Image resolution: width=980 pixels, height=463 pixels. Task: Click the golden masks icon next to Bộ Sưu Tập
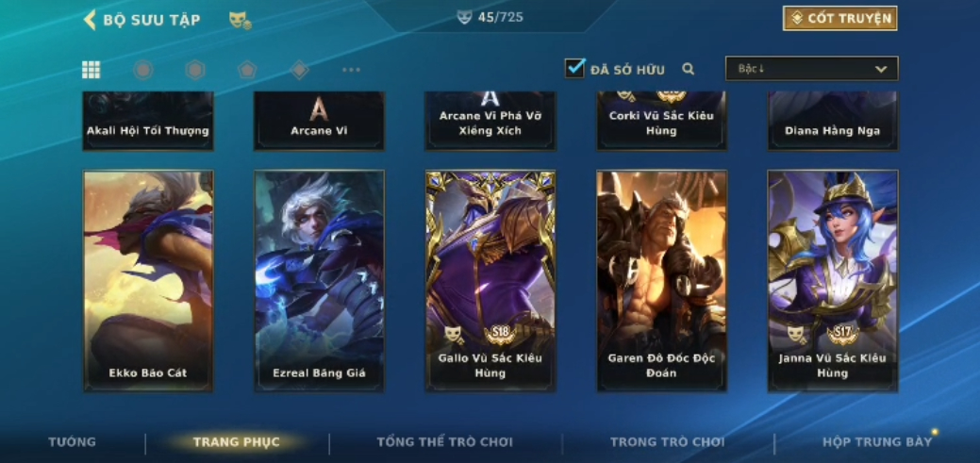[x=240, y=20]
